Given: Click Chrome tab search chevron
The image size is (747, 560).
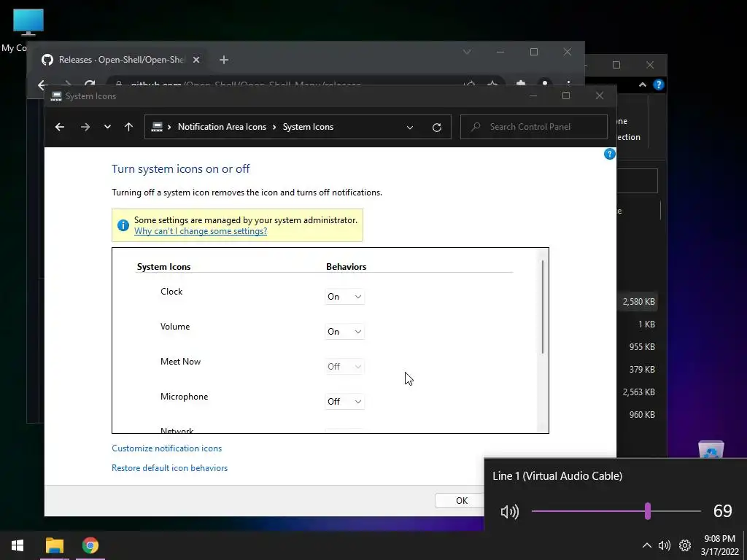Looking at the screenshot, I should (467, 52).
